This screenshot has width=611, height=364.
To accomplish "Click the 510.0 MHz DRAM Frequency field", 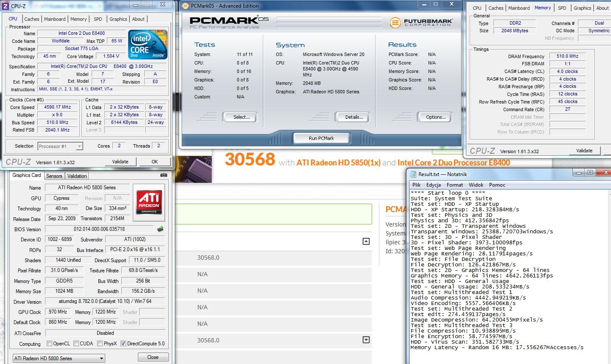I will 567,56.
